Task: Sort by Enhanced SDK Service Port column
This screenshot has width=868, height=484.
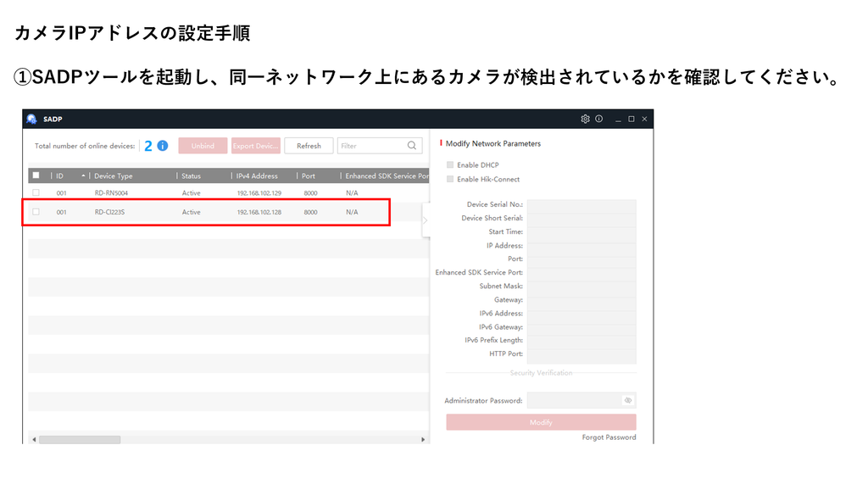Action: (x=386, y=176)
